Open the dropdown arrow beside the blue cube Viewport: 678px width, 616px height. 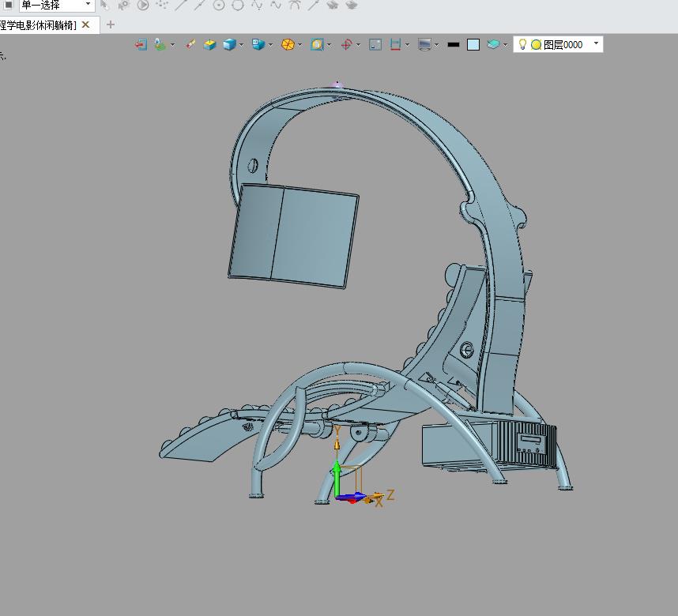241,45
